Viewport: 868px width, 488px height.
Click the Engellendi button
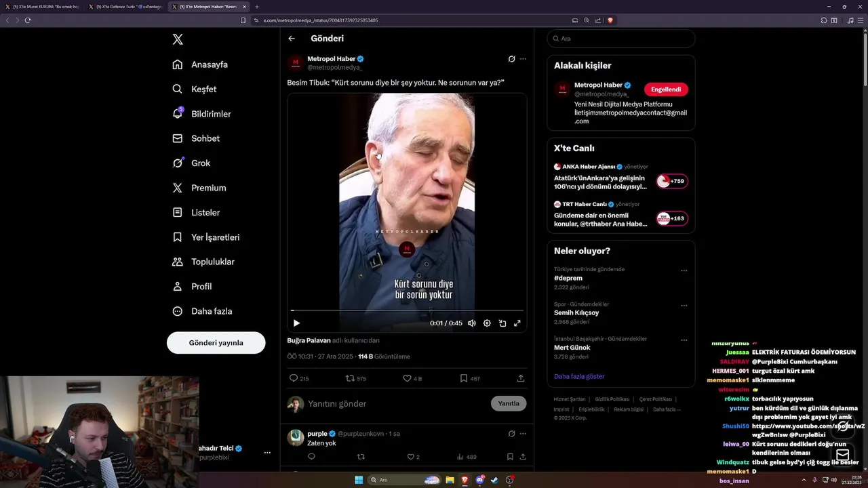pos(666,89)
